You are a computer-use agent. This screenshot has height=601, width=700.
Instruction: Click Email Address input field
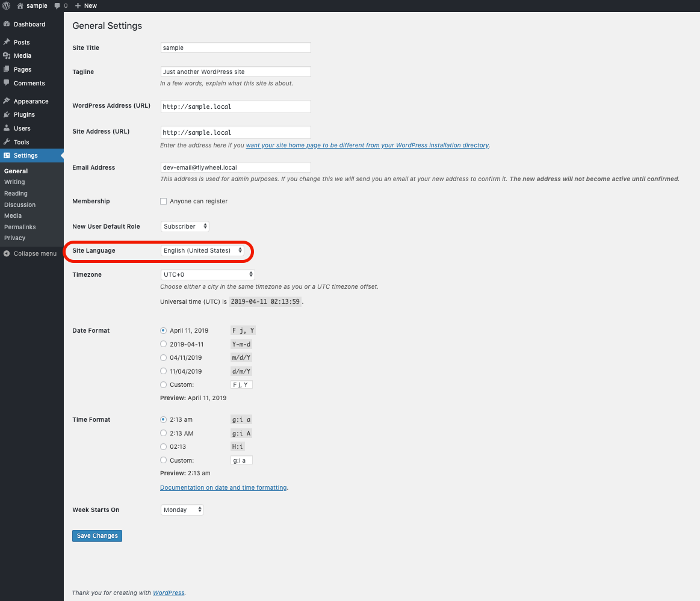236,167
